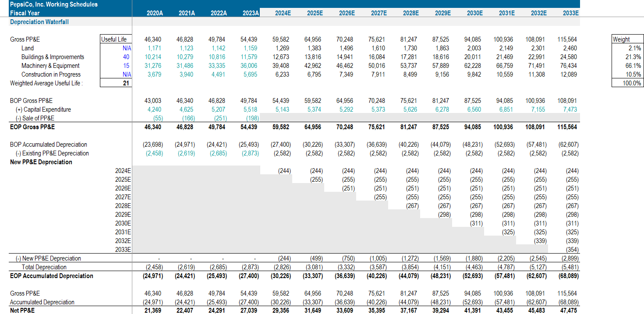This screenshot has height=314, width=644.
Task: Click Sale of PP&E 2023A value (198)
Action: [x=252, y=118]
